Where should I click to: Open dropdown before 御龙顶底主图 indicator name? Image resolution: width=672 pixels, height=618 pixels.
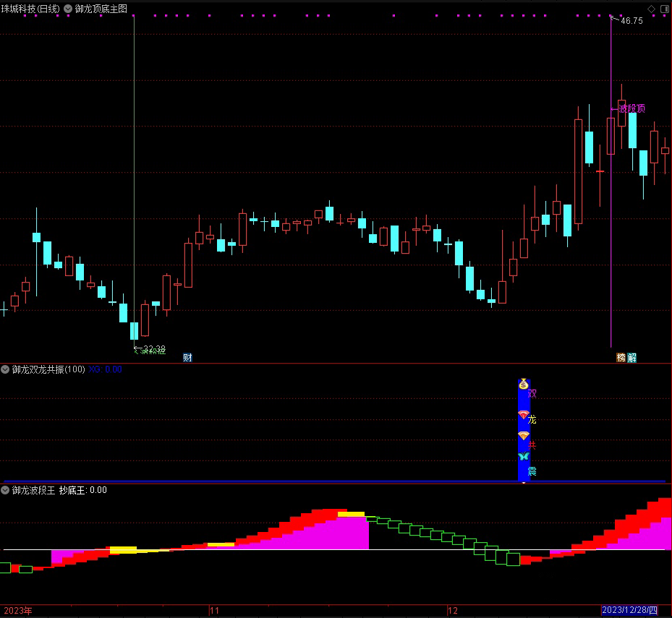click(x=68, y=9)
